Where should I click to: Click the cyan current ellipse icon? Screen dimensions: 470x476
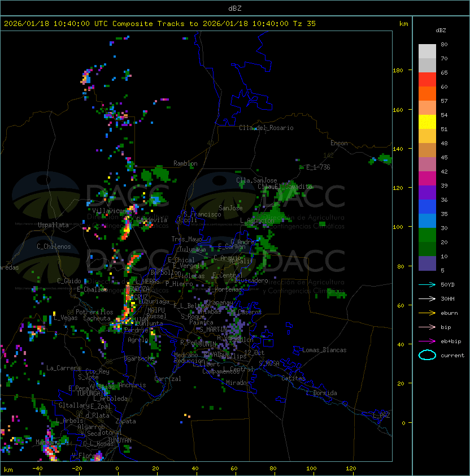(x=427, y=355)
